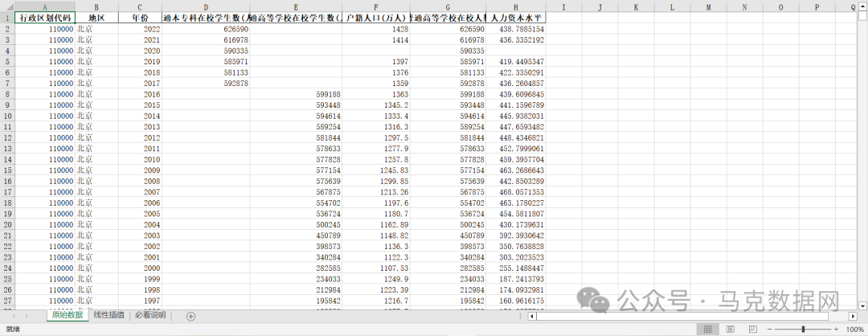Select row 1 header
This screenshot has height=336, width=868.
[x=7, y=18]
